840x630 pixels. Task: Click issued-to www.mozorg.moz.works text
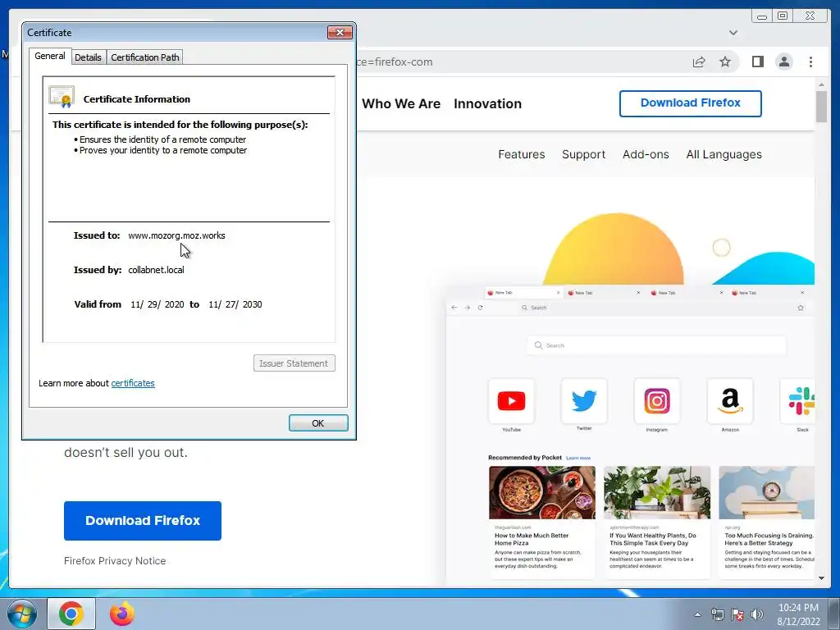point(176,235)
